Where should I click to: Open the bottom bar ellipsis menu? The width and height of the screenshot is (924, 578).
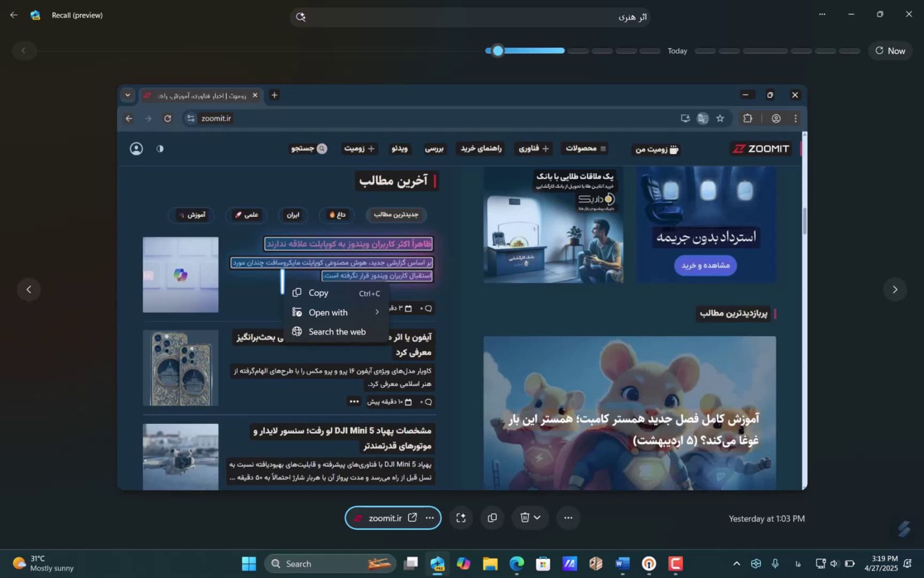tap(568, 518)
